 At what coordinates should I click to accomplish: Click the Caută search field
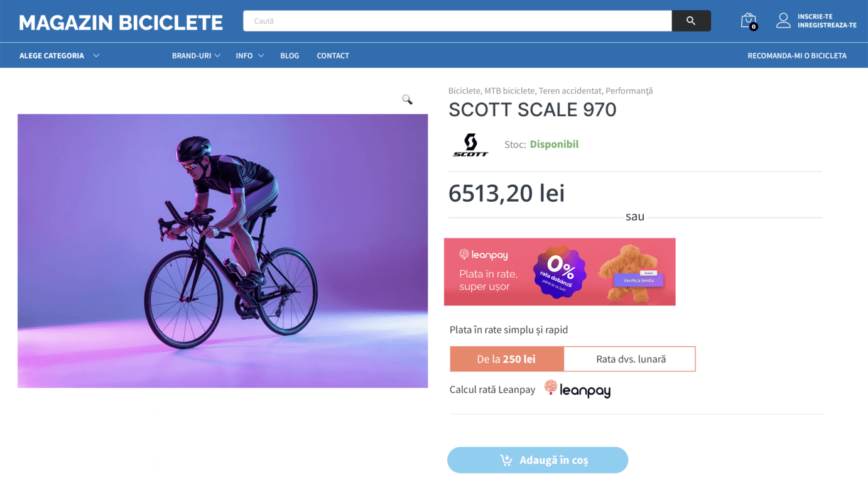coord(457,21)
